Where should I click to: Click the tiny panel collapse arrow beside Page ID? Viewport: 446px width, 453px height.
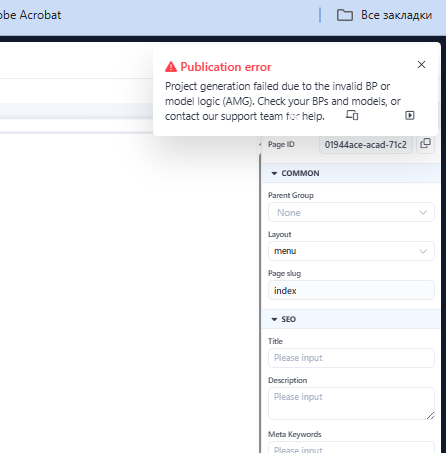(x=260, y=145)
